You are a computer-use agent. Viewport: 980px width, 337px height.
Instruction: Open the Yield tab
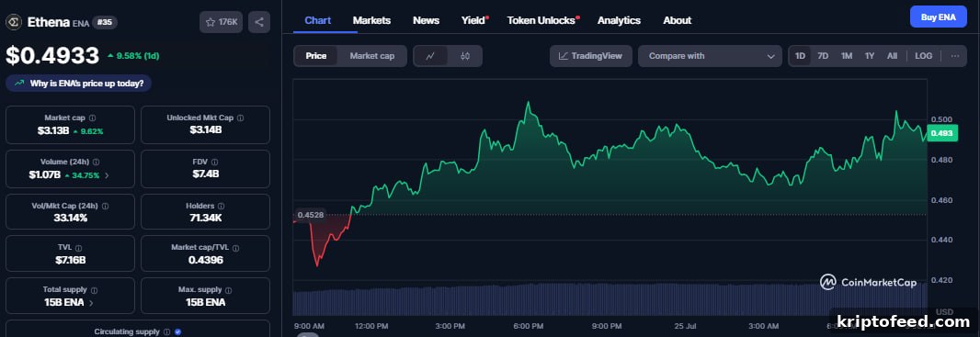tap(473, 20)
